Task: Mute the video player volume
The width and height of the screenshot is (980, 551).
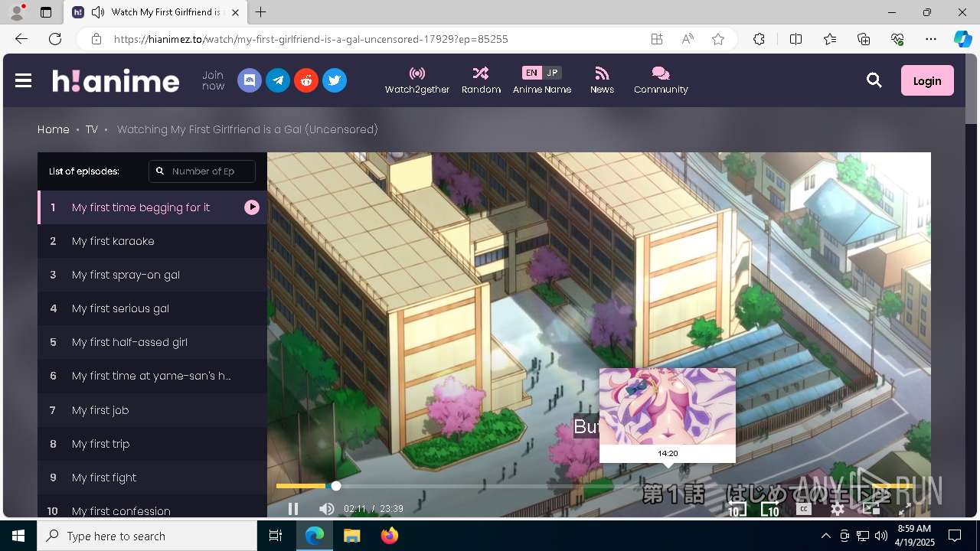Action: 327,509
